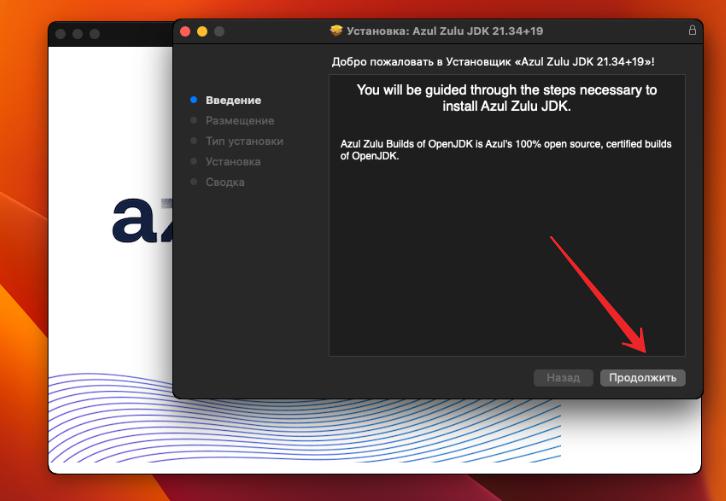This screenshot has height=501, width=726.
Task: Click the azul logo in background window
Action: coord(142,220)
